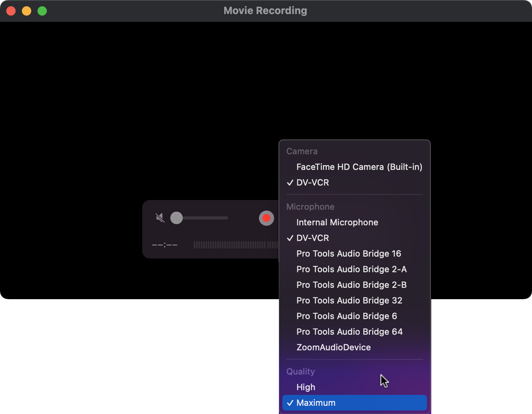Select Pro Tools Audio Bridge 32

pos(349,301)
